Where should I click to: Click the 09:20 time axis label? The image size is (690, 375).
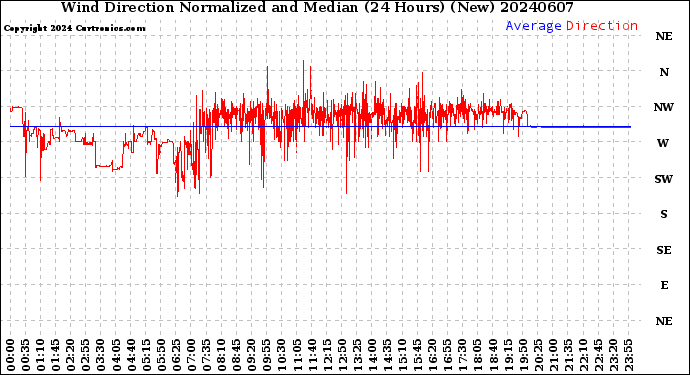[252, 355]
